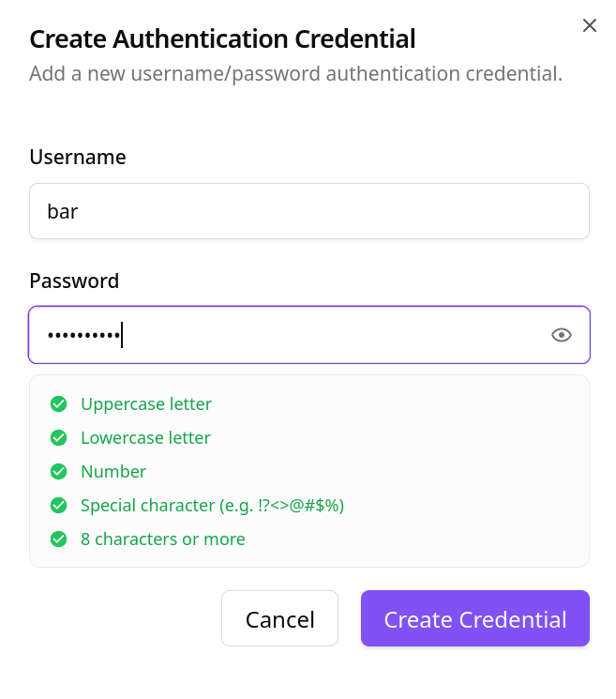Screen dimensions: 616x699
Task: Select the Number requirement text
Action: (113, 472)
